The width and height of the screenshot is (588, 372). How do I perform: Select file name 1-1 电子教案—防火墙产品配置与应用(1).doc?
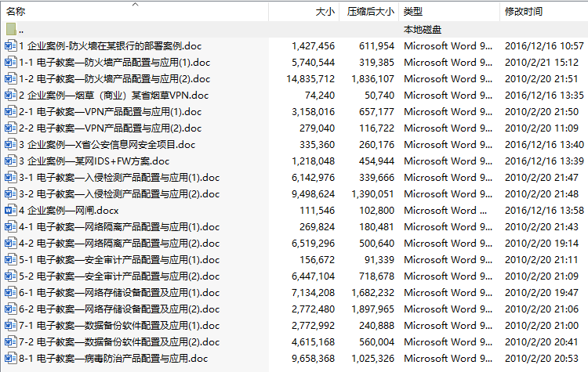tap(114, 63)
